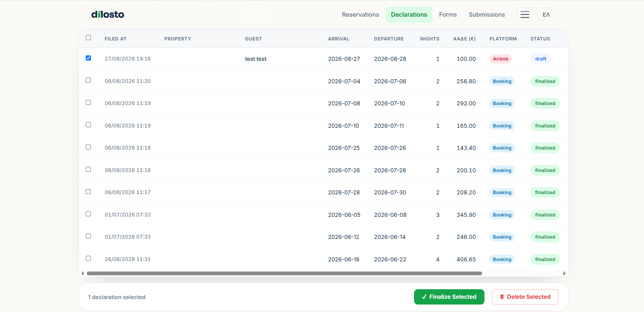The image size is (644, 312).
Task: Click the amount 100.00
Action: point(466,59)
